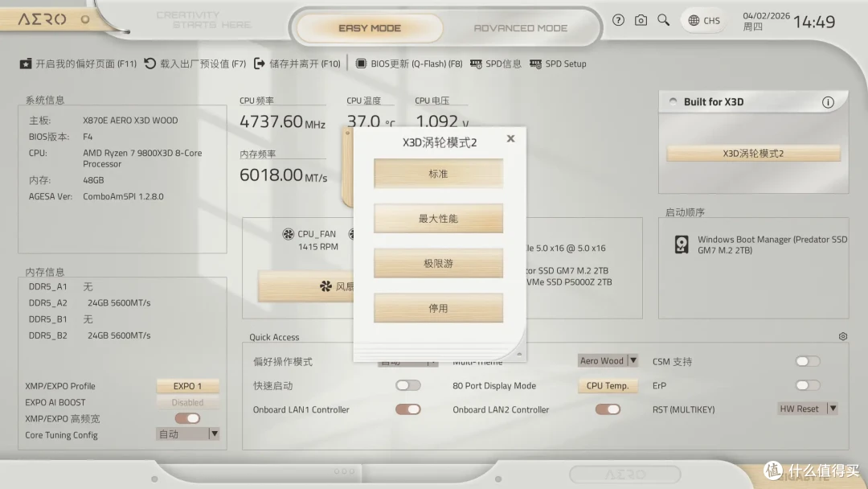Open the search magnifier icon
Viewport: 868px width, 489px height.
click(x=663, y=20)
